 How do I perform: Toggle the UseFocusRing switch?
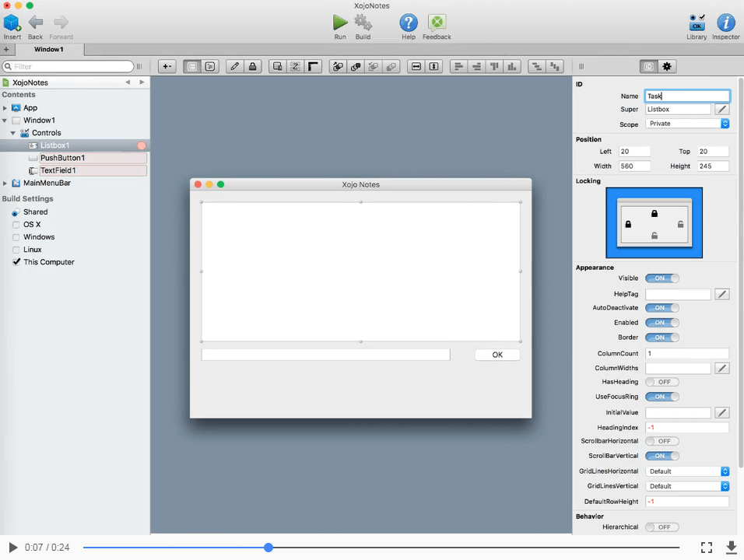tap(662, 397)
